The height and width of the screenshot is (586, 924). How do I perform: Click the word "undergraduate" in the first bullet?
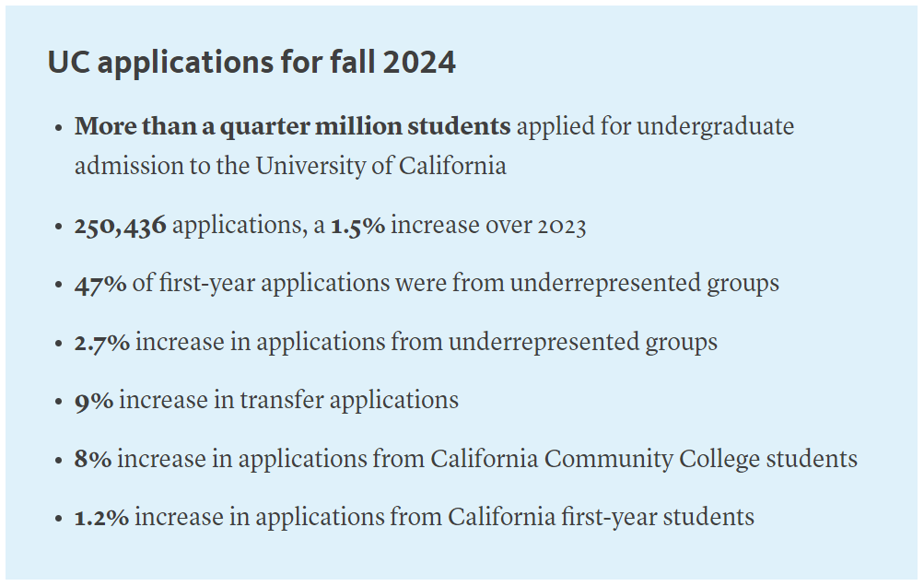pyautogui.click(x=715, y=126)
